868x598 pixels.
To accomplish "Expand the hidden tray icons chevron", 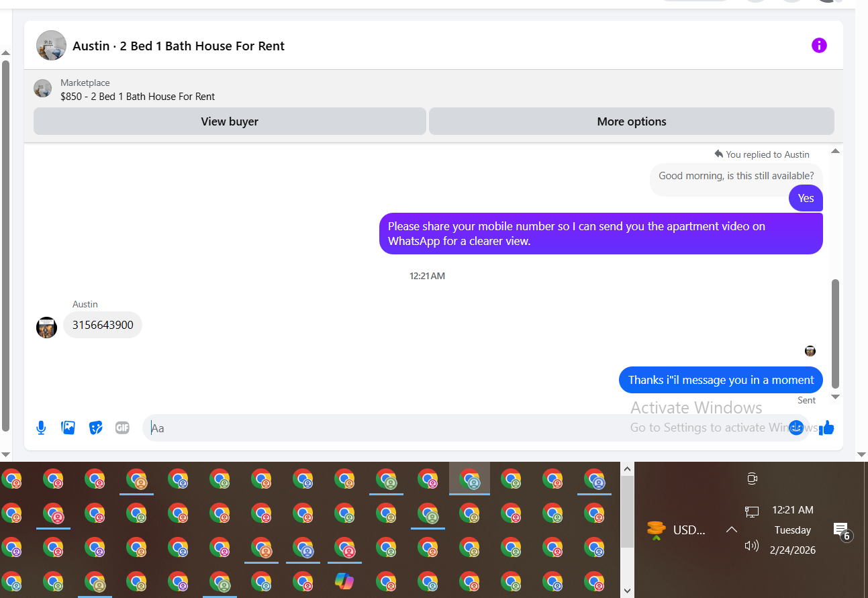I will point(732,530).
